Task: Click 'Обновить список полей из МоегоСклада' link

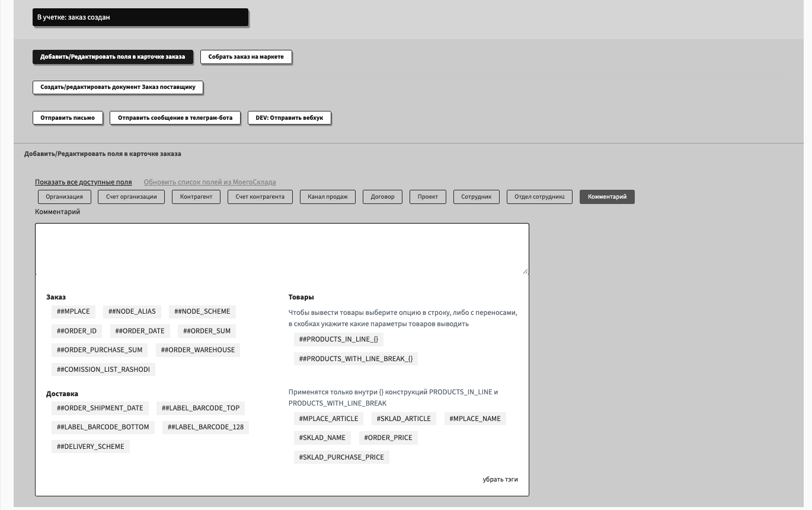Action: [210, 182]
